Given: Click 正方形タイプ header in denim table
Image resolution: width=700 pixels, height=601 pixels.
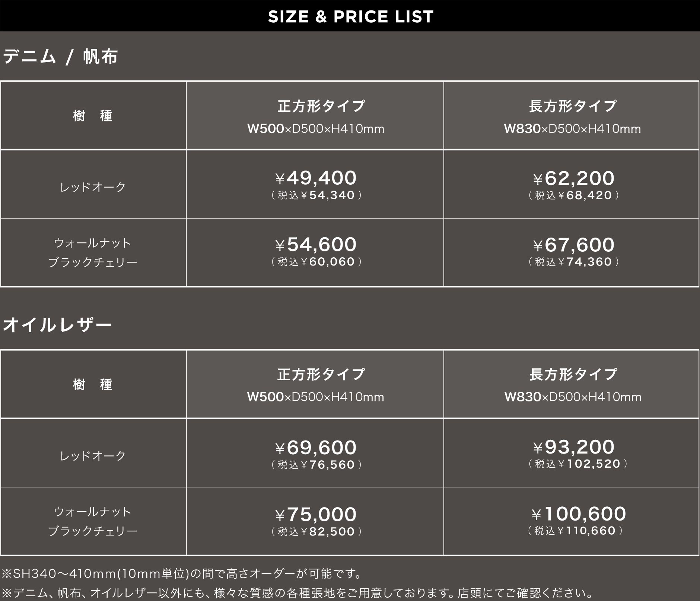Looking at the screenshot, I should coord(321,106).
